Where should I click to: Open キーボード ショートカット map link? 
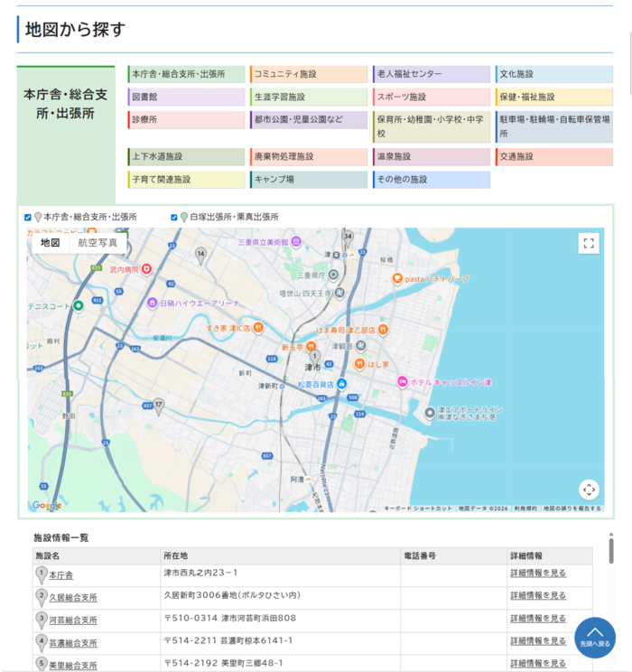pyautogui.click(x=418, y=509)
